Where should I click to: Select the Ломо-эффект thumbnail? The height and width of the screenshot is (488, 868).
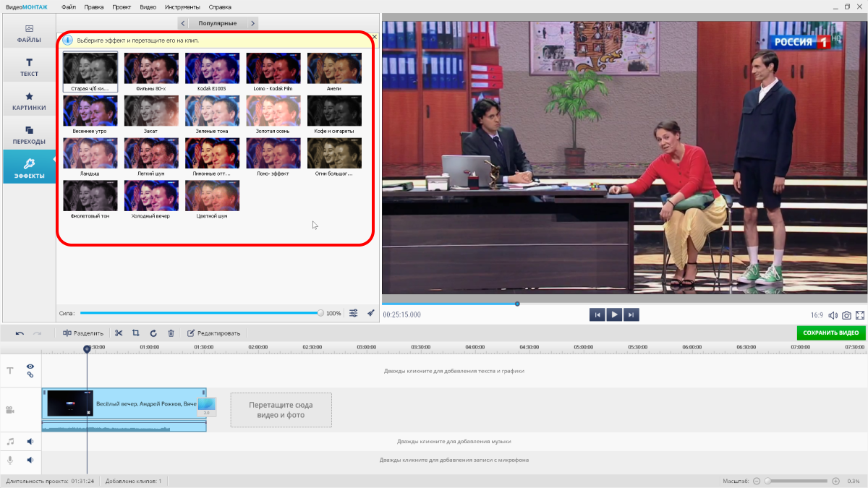[273, 157]
